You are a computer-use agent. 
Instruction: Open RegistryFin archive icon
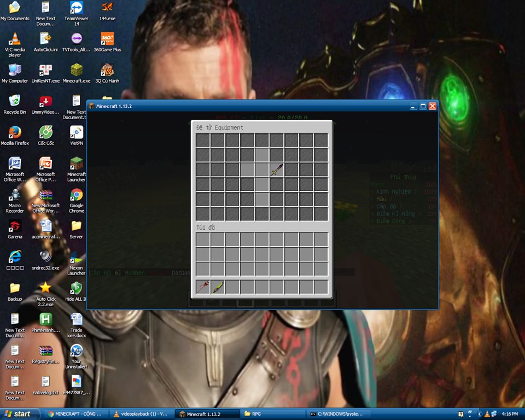(x=45, y=354)
